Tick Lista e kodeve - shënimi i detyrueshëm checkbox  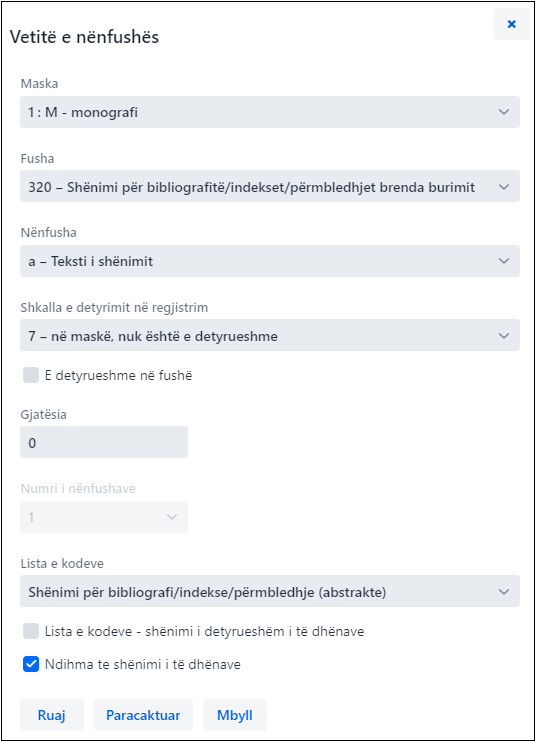[x=31, y=631]
